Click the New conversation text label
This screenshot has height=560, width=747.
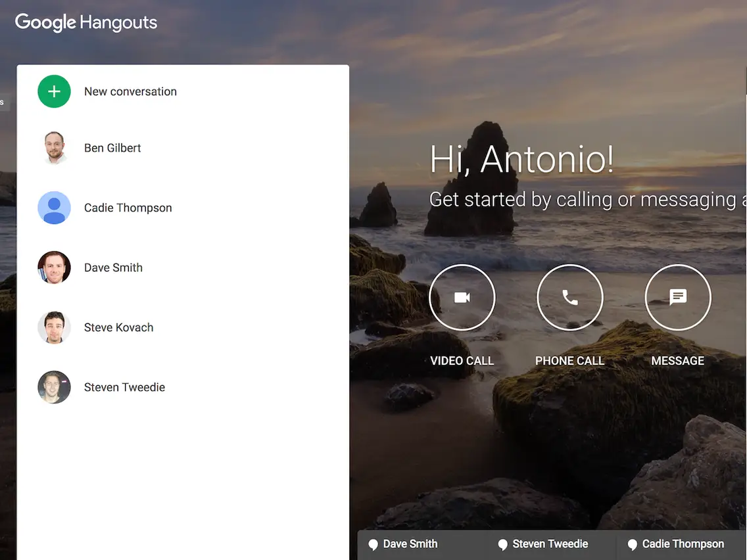click(131, 91)
